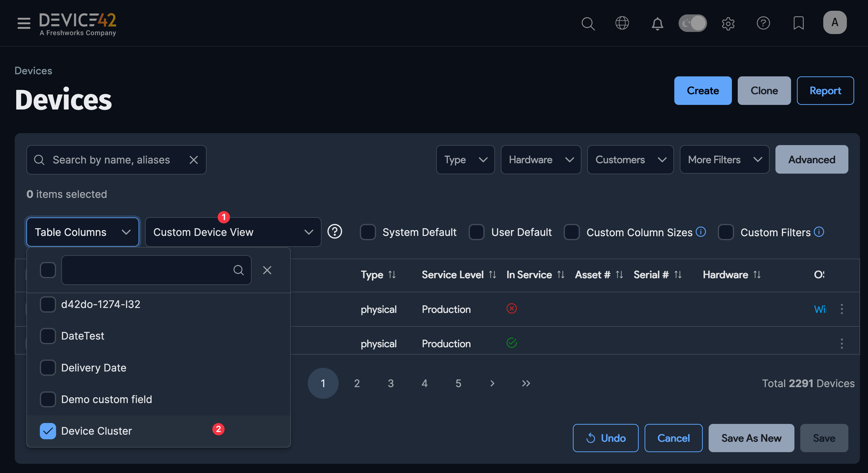Click the bookmark icon in header
The image size is (868, 473).
point(798,23)
